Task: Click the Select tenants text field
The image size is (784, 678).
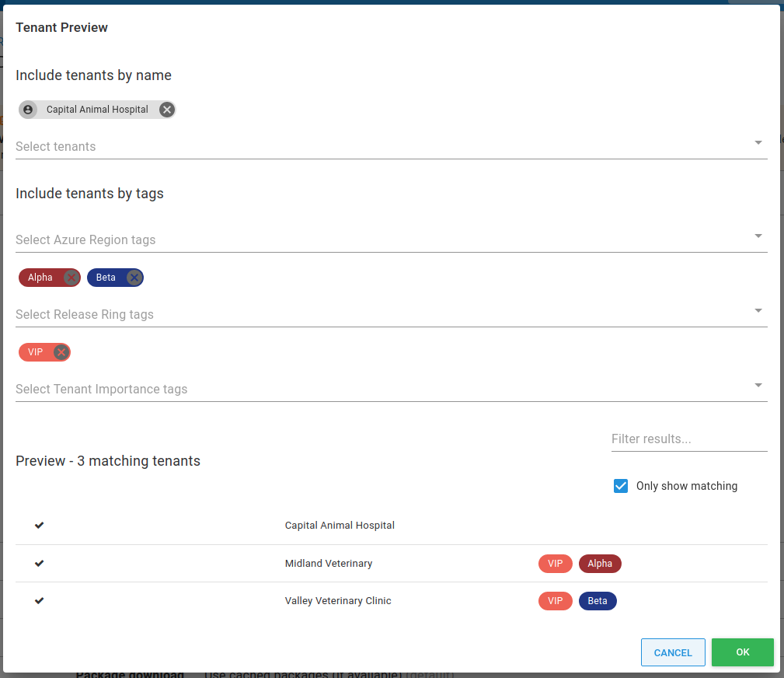Action: coord(373,146)
